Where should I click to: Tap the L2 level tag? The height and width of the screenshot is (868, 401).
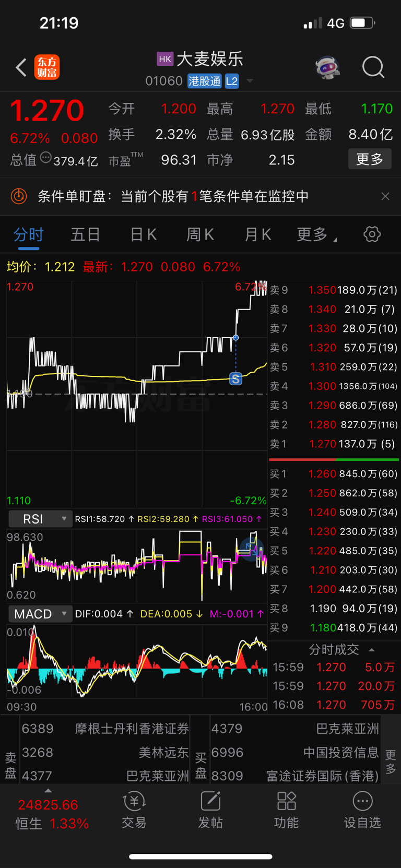coord(232,81)
